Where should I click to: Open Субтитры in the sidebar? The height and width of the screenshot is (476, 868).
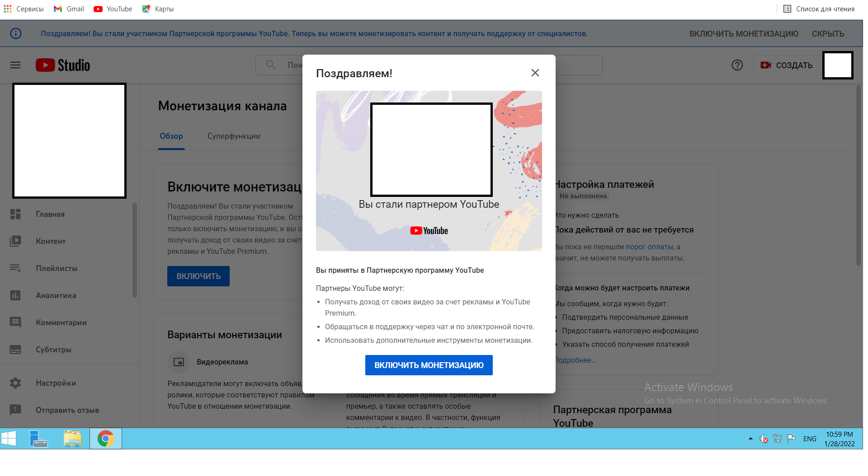(x=53, y=350)
